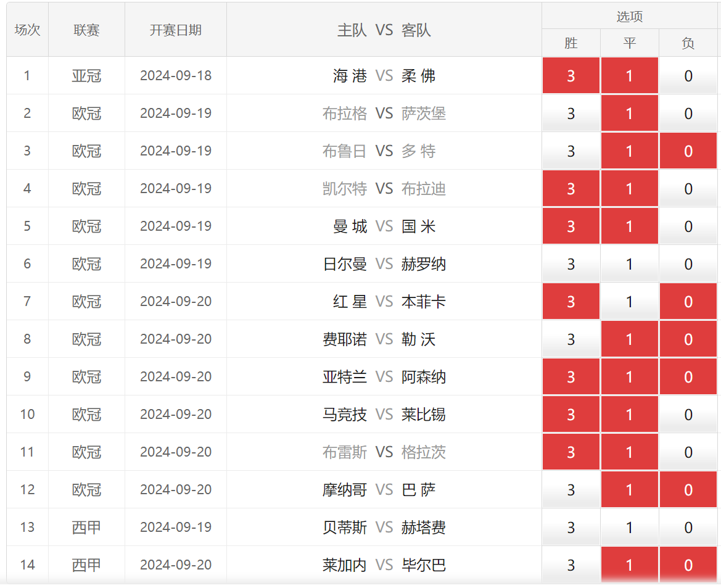Deselect loss option 0 for 布鲁日 VS 多特

[688, 151]
